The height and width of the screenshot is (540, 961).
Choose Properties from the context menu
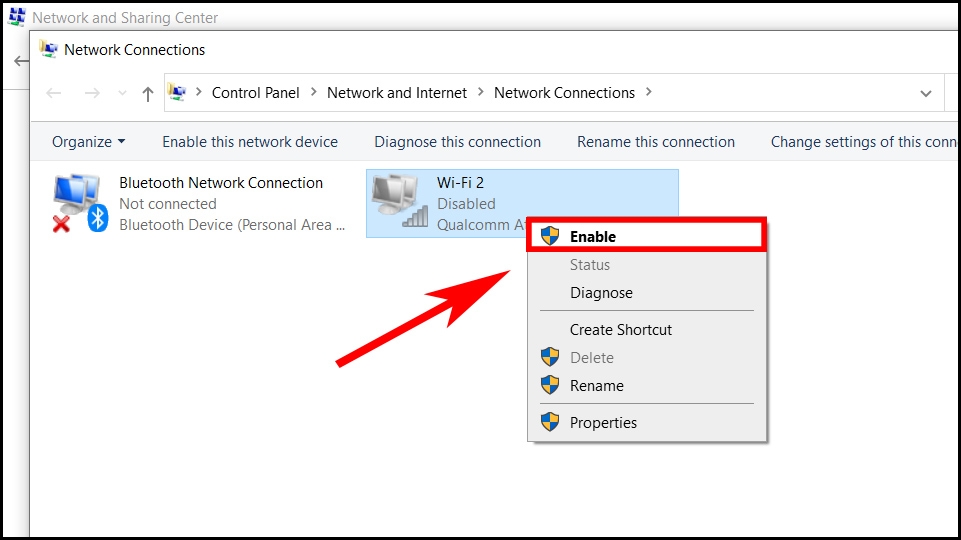603,422
